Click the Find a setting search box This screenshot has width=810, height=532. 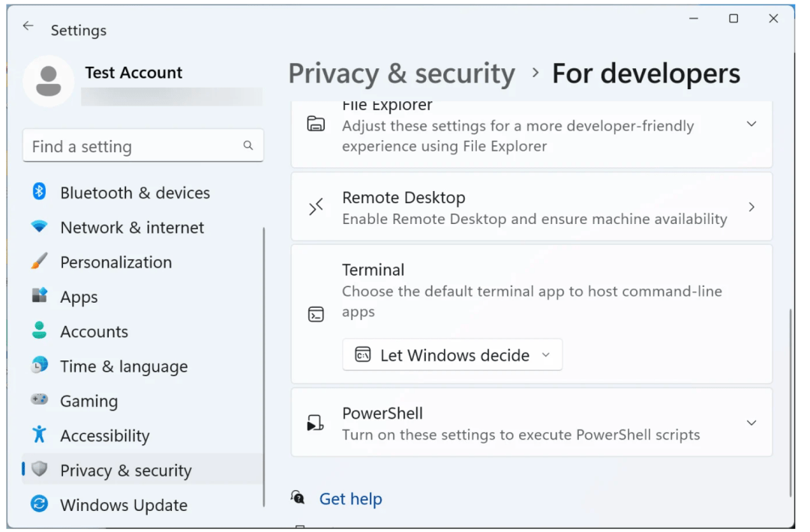point(135,146)
